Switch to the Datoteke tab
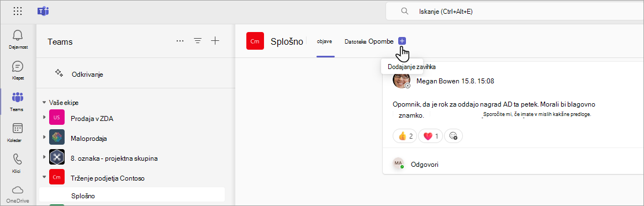The image size is (644, 206). coord(356,41)
